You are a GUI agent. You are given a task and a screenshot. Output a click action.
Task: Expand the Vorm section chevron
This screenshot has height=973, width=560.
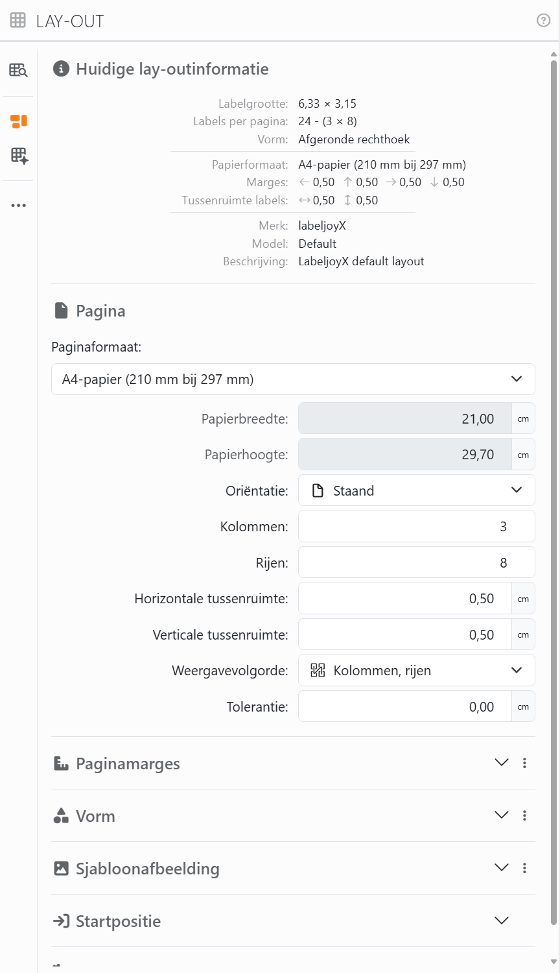(x=502, y=815)
